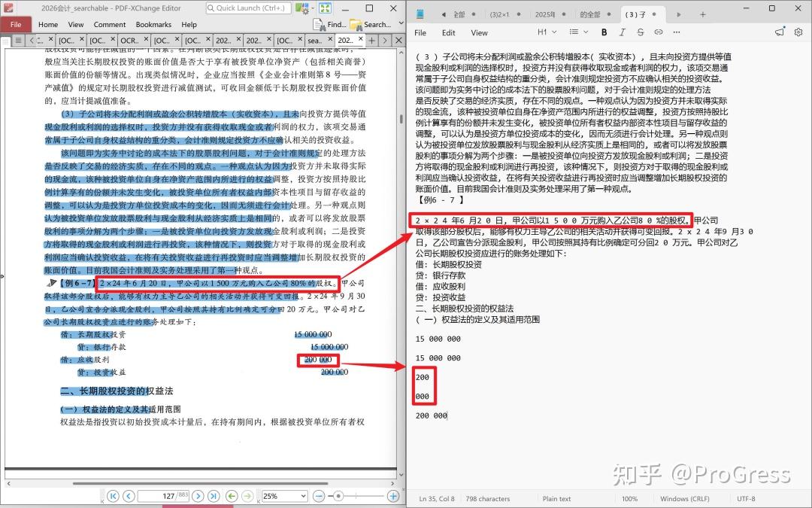This screenshot has width=812, height=508.
Task: Open PDF-XChange Editor app icon menu
Action: tap(9, 8)
